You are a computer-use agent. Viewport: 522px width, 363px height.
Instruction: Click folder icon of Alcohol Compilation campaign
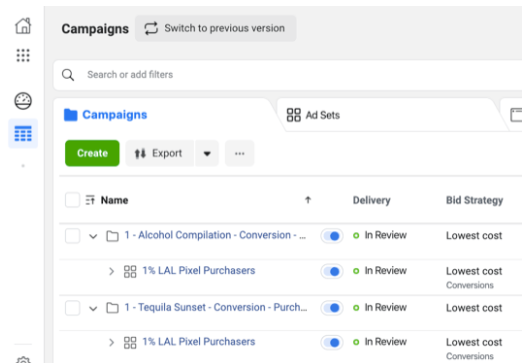pyautogui.click(x=112, y=236)
